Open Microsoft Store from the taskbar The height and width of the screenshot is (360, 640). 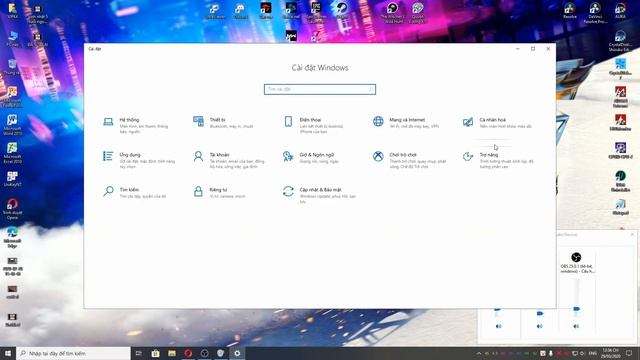tap(156, 353)
